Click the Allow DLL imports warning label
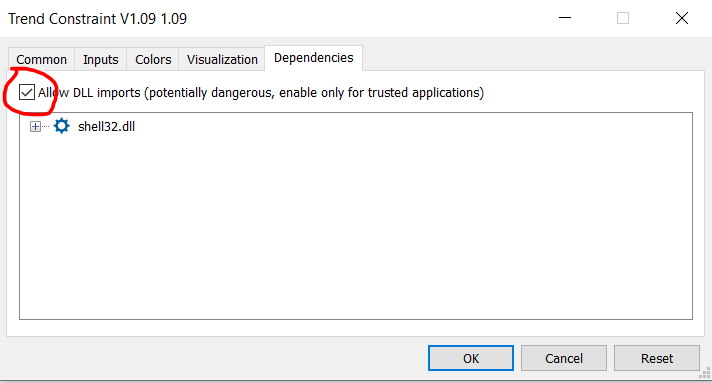 [x=261, y=93]
